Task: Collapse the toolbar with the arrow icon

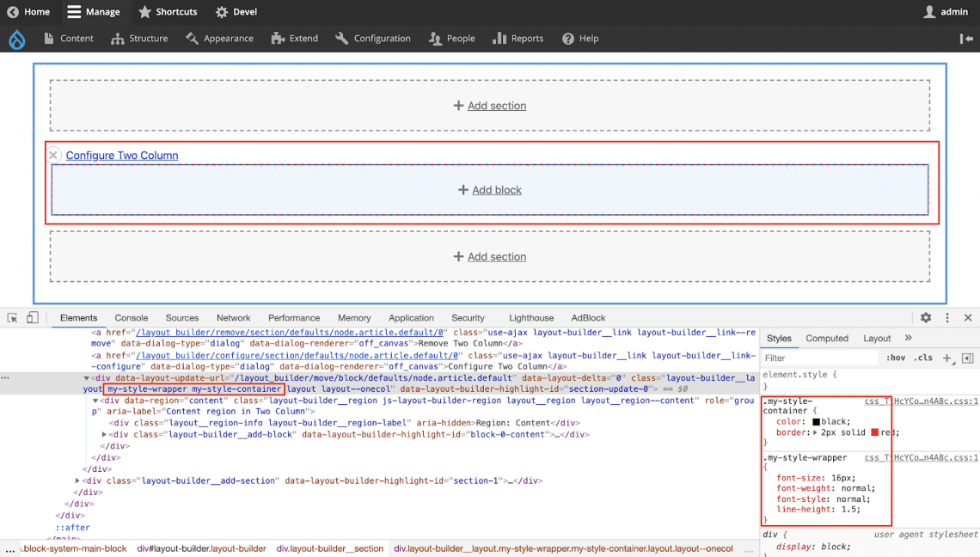Action: pyautogui.click(x=966, y=39)
